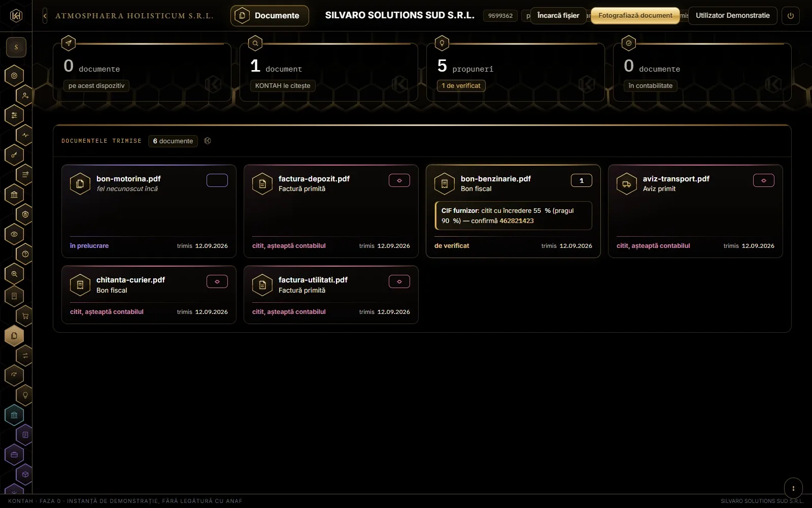This screenshot has width=812, height=508.
Task: Open the teal bank building hexagon
Action: coord(14,415)
